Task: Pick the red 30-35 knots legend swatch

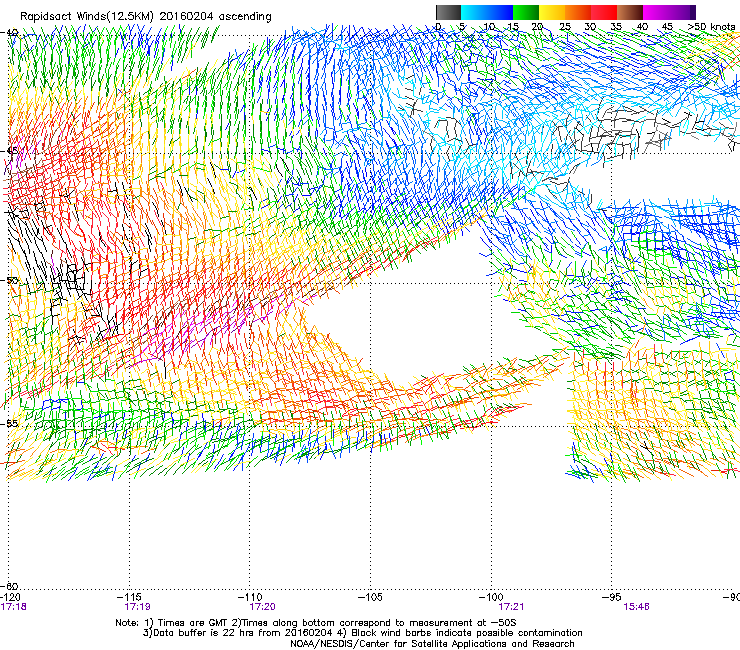Action: (x=604, y=12)
